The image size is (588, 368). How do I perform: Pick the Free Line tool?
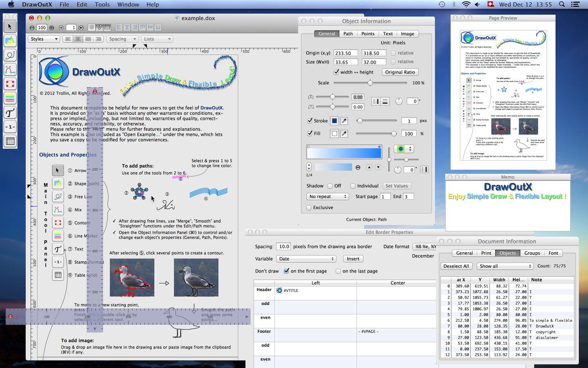point(10,55)
